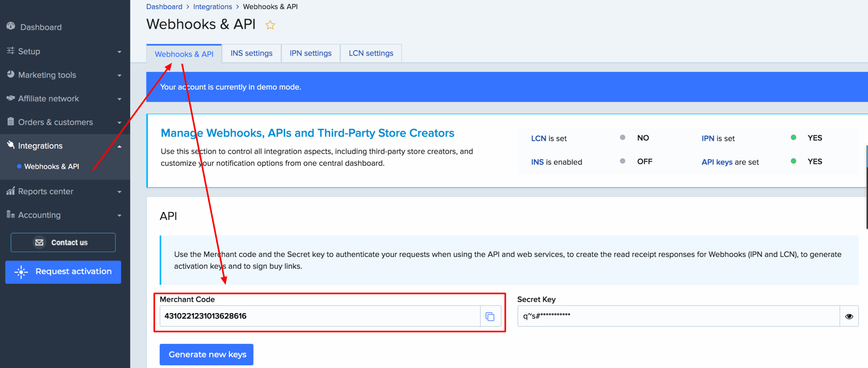Click the Reports center chart icon
This screenshot has height=368, width=868.
[x=11, y=191]
